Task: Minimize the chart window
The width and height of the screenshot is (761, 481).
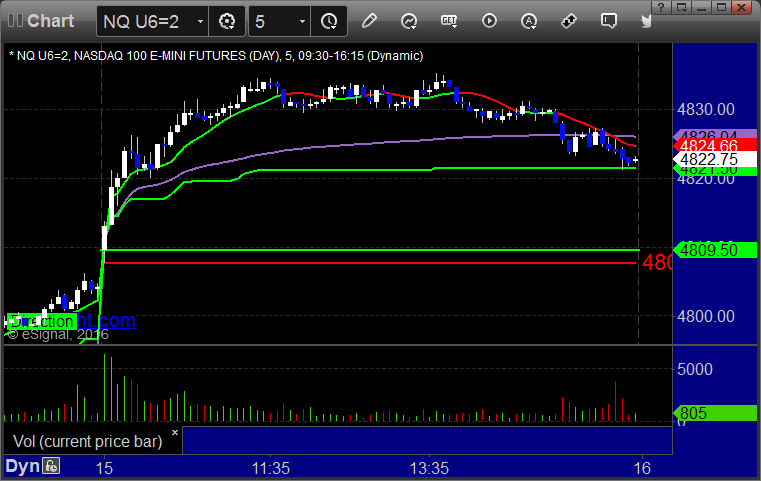Action: click(x=701, y=7)
